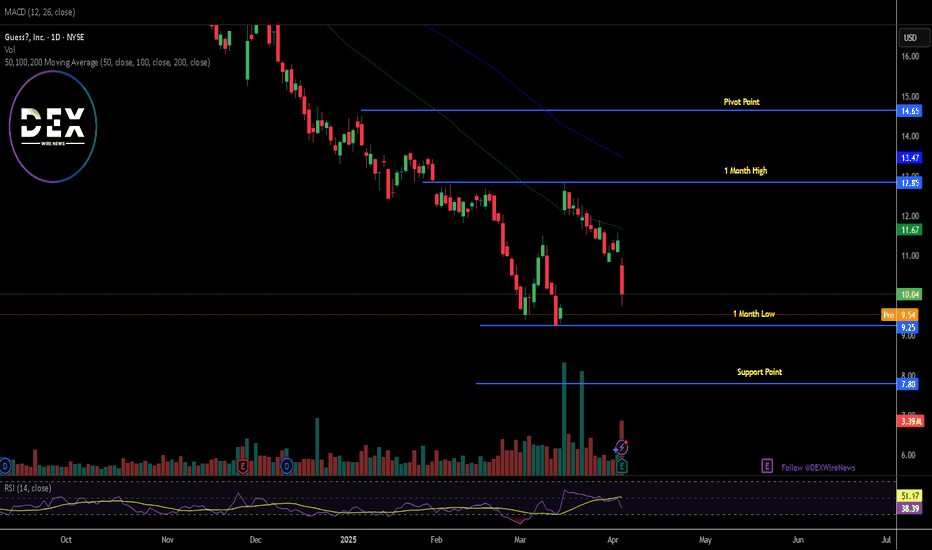
Task: Click the yellow 51.17 RSI value tag
Action: point(909,495)
